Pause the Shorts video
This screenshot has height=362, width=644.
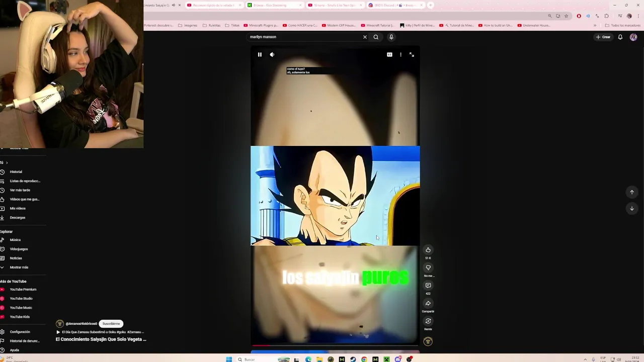[x=260, y=54]
